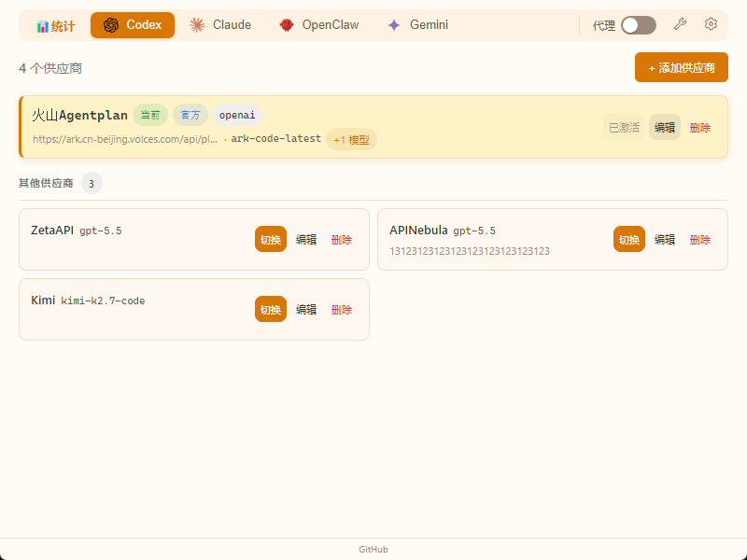Open the settings gear icon
The image size is (747, 560).
(711, 24)
